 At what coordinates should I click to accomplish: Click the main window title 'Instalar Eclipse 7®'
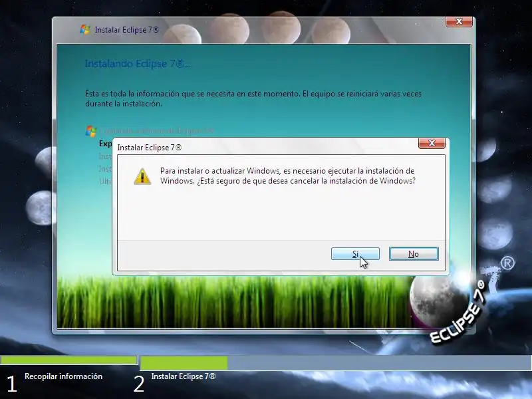pyautogui.click(x=126, y=30)
